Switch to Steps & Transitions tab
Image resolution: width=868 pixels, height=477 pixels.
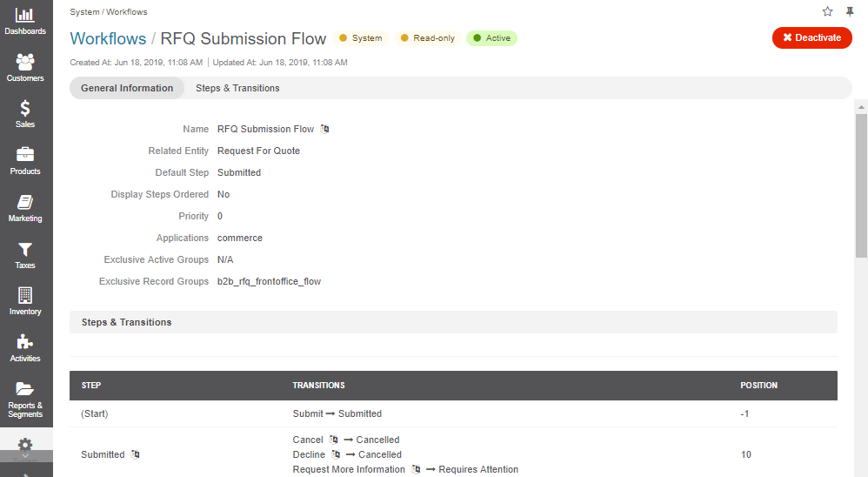[237, 88]
